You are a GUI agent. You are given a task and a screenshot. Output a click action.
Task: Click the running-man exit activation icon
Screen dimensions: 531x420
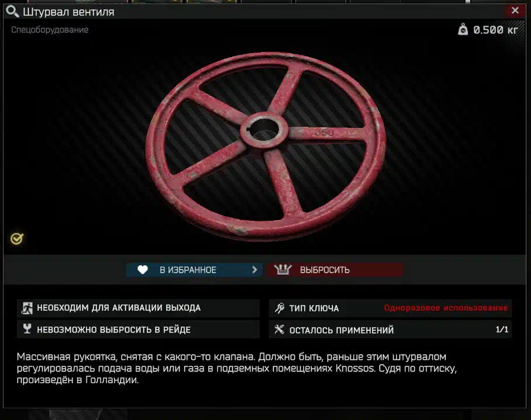pyautogui.click(x=27, y=308)
